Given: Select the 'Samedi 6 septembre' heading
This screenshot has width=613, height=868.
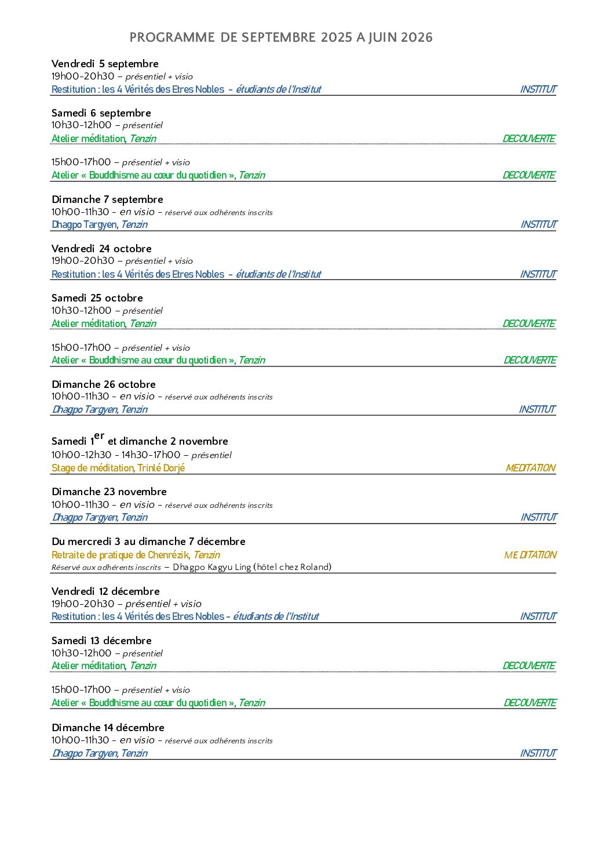Looking at the screenshot, I should point(101,113).
